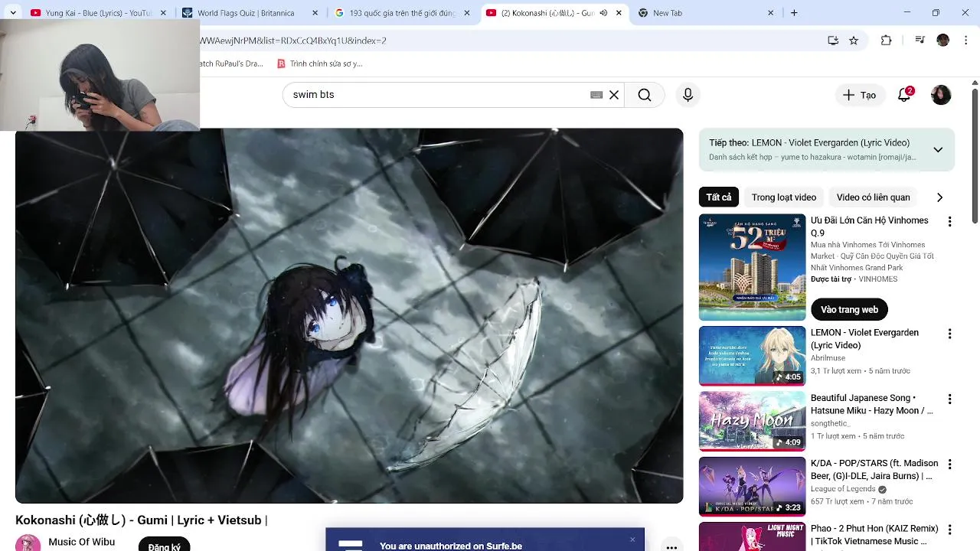Click the search magnifier button
This screenshot has width=980, height=551.
645,95
